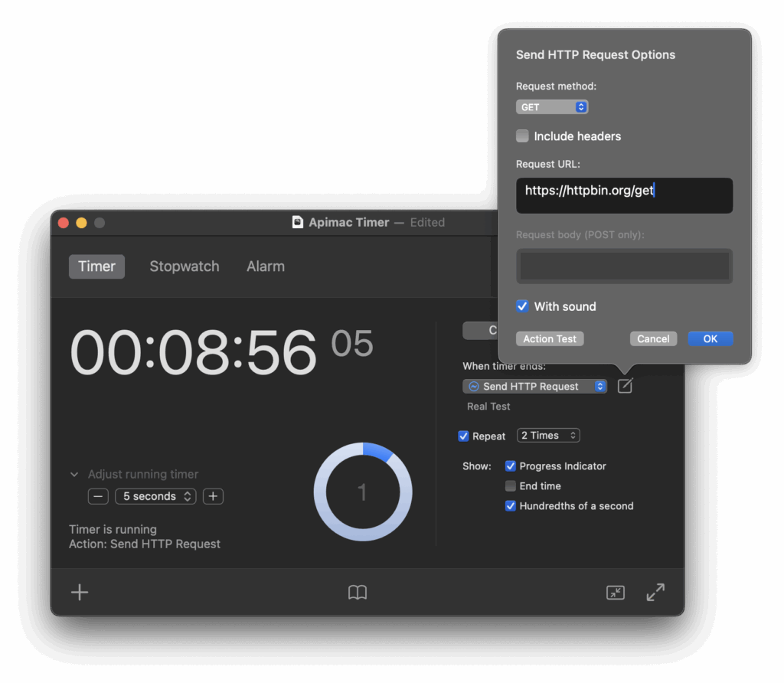
Task: Disable Hundredths of a second checkbox
Action: coord(511,506)
